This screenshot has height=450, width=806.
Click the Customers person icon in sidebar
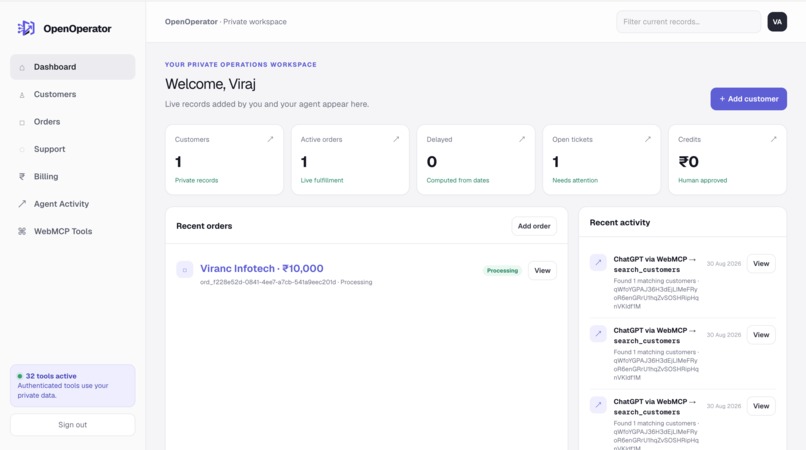(x=22, y=95)
